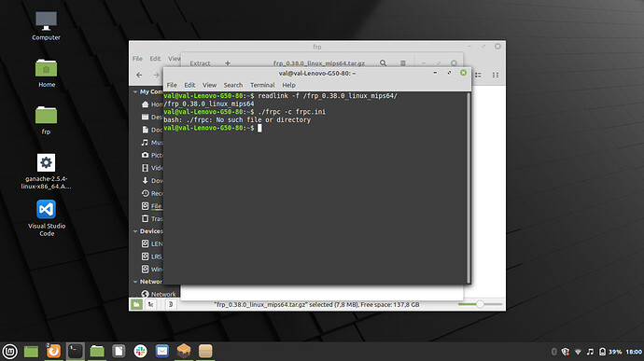The height and width of the screenshot is (361, 644).
Task: Click the Bluetooth tray icon
Action: coord(553,352)
